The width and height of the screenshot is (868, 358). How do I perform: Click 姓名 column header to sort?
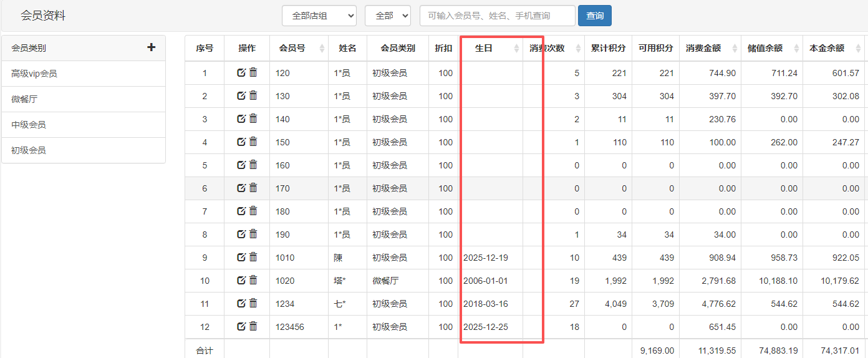click(347, 48)
